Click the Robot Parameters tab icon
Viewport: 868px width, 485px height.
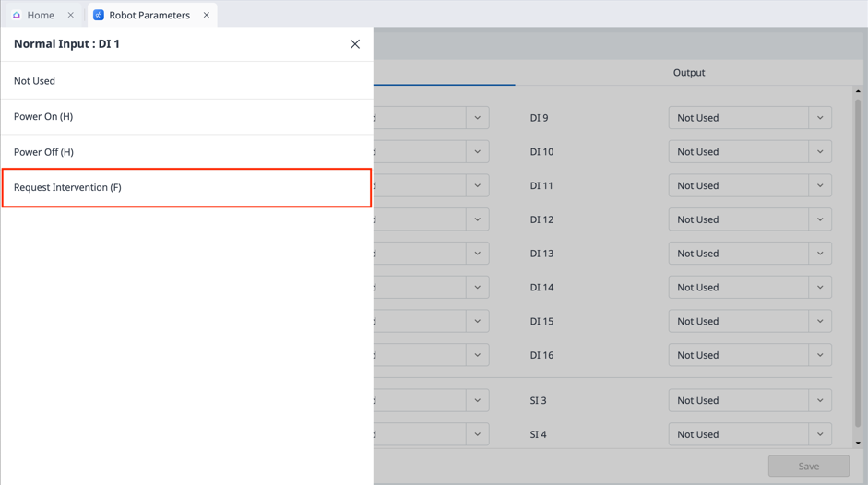click(x=99, y=15)
